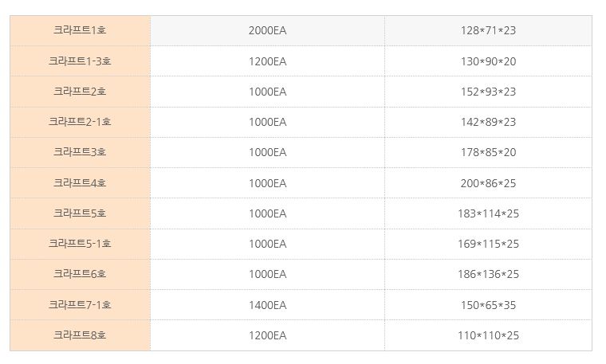Select the 200*86*25 dimension cell

pyautogui.click(x=488, y=183)
